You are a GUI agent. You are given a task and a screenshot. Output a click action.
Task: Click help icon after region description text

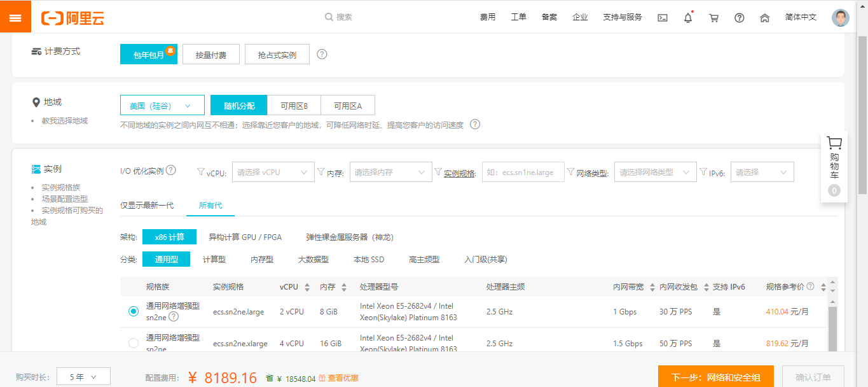[x=474, y=124]
